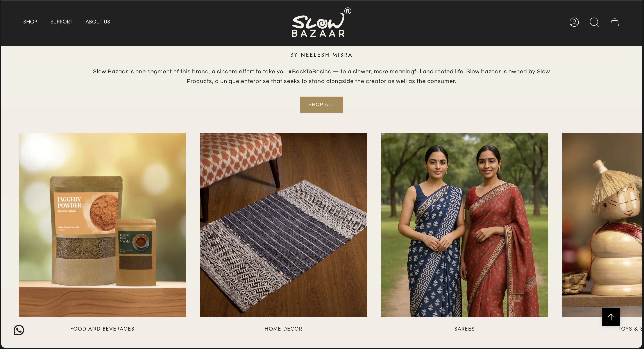Open the Sarees category label
The image size is (644, 349).
pyautogui.click(x=464, y=329)
